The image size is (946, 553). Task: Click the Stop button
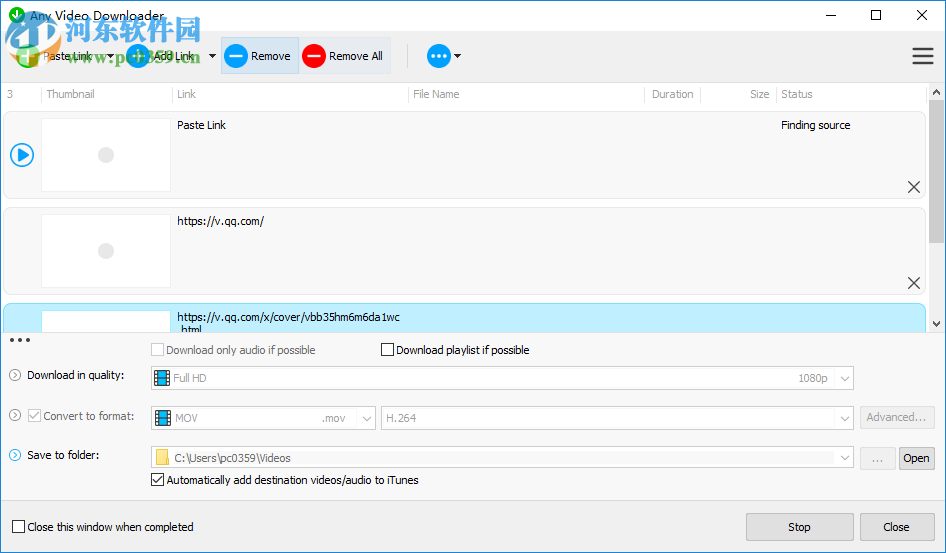799,527
